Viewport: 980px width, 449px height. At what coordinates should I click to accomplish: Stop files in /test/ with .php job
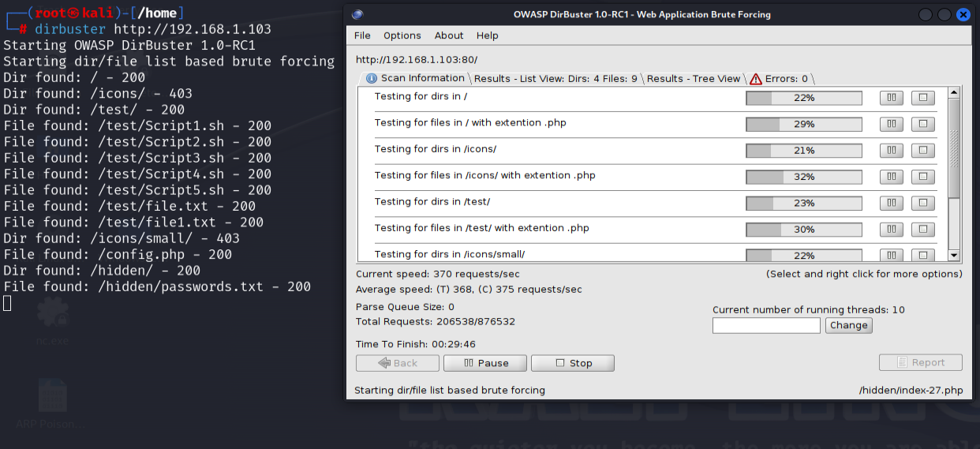(x=923, y=229)
